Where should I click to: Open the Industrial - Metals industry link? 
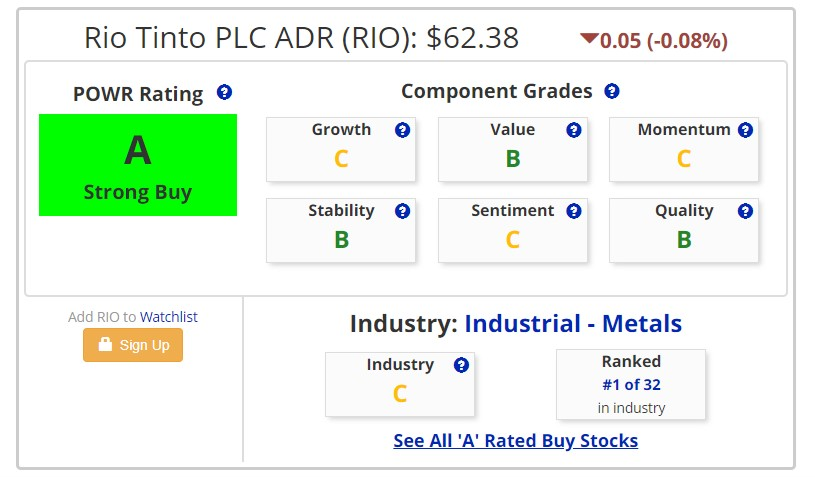tap(573, 324)
